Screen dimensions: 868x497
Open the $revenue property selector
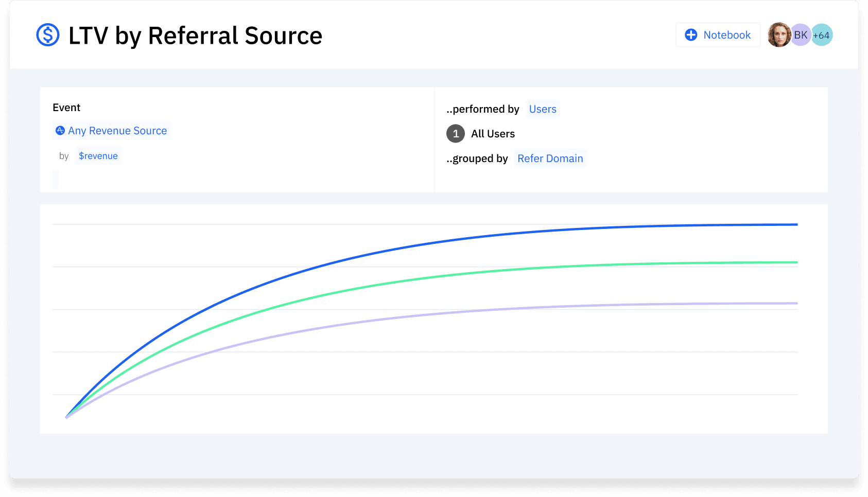pyautogui.click(x=98, y=155)
